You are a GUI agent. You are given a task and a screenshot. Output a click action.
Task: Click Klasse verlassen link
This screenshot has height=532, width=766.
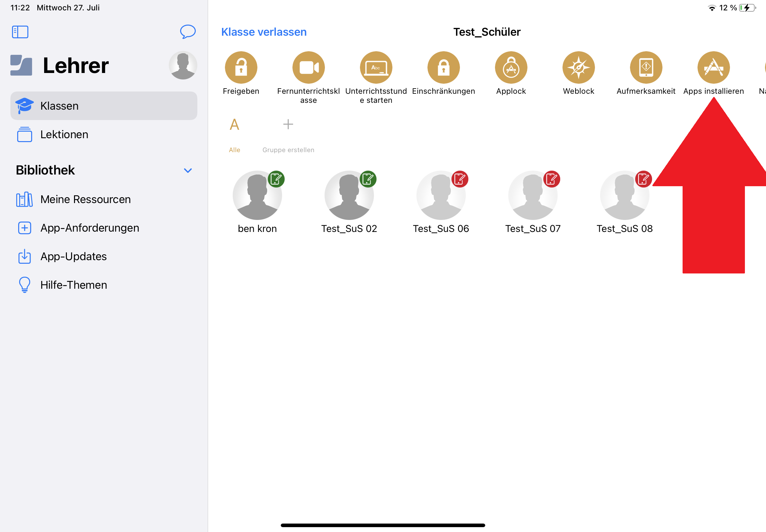(264, 32)
